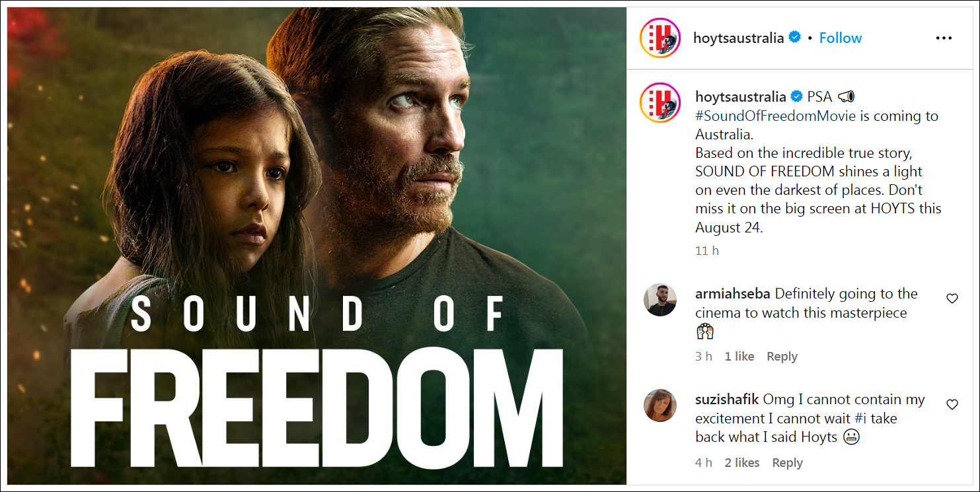The height and width of the screenshot is (492, 980).
Task: Open the #SoundOfFreedomMovie hashtag
Action: (776, 116)
